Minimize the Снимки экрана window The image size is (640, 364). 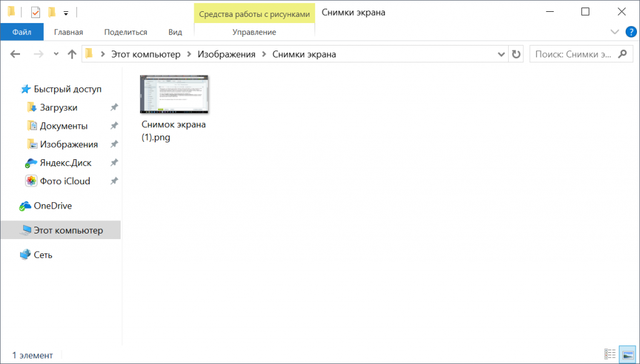551,12
